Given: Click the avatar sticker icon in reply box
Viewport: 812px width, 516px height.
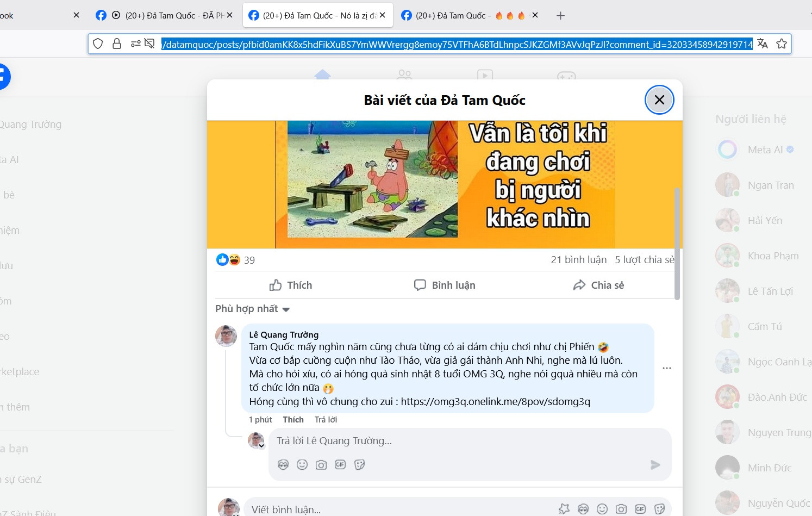Looking at the screenshot, I should coord(283,465).
